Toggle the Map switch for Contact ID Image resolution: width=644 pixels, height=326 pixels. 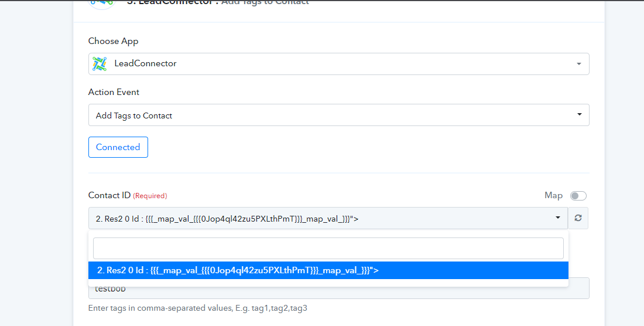[578, 196]
